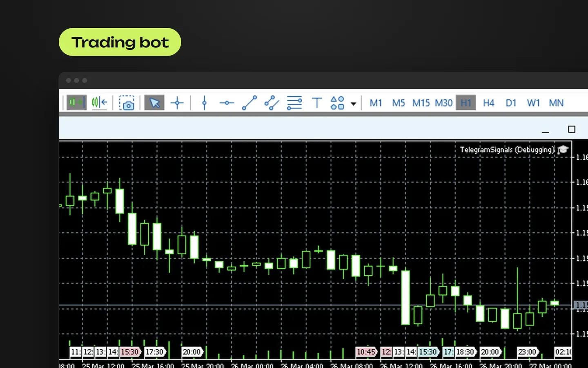Choose the MN monthly timeframe
This screenshot has height=368, width=588.
point(556,103)
